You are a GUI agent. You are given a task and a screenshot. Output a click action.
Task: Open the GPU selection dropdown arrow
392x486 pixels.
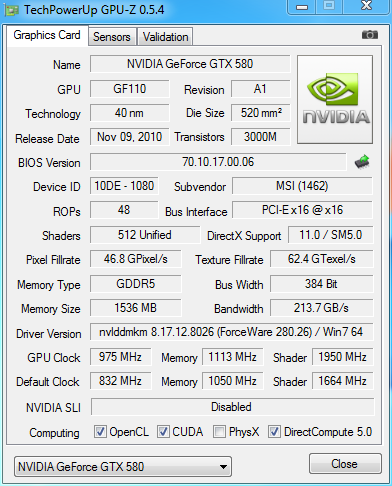click(x=224, y=467)
